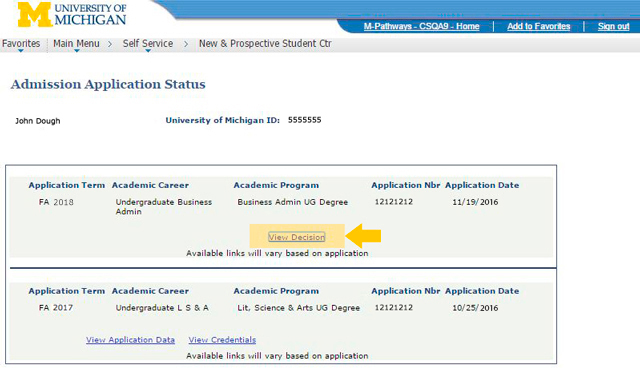Click the FA 2017 application term value
This screenshot has height=368, width=640.
[x=56, y=308]
